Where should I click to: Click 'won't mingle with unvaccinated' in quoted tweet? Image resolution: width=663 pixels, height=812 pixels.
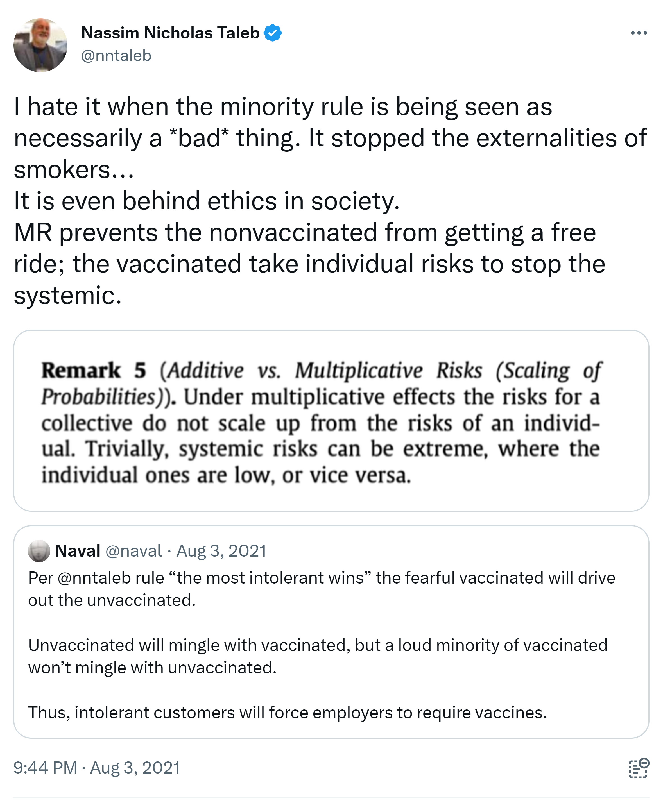(152, 668)
